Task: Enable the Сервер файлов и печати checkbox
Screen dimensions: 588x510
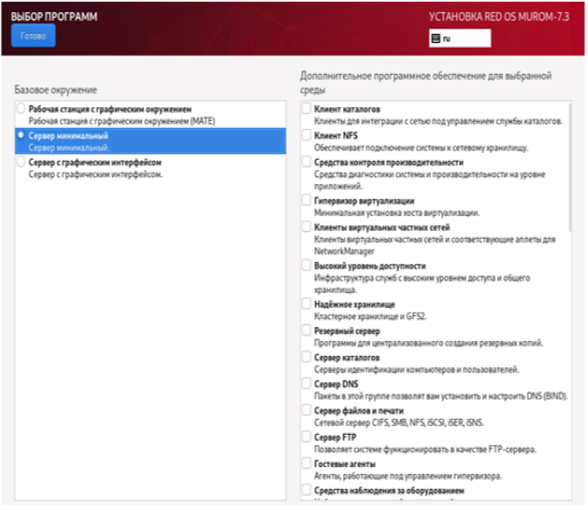Action: [306, 410]
